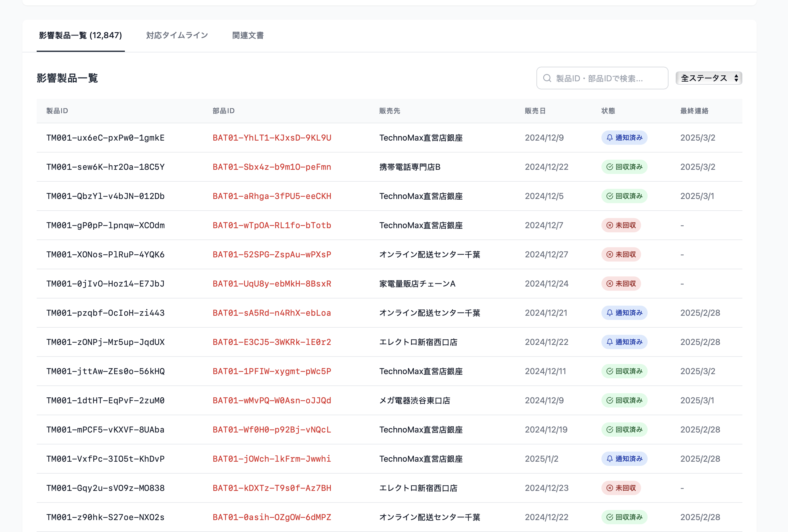Open part link BAT01-YhLT1-KJxsD-9KL9U
Screen dimensions: 788x532
click(272, 138)
